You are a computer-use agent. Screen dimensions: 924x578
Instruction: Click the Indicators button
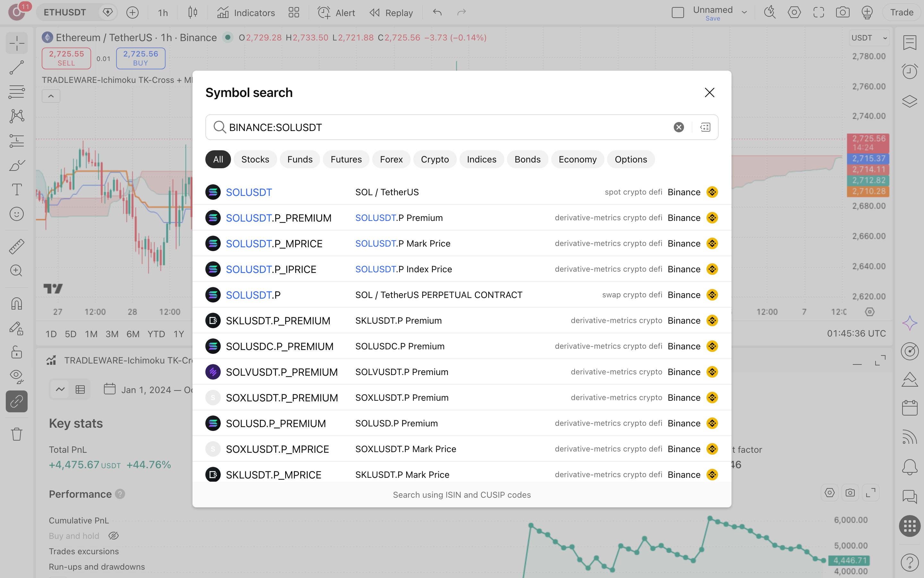click(x=246, y=13)
